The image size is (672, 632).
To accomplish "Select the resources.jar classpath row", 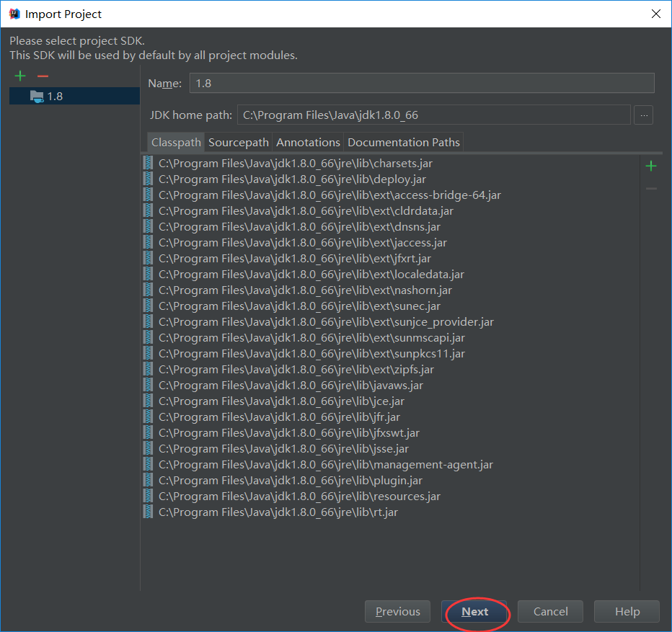I will [391, 497].
